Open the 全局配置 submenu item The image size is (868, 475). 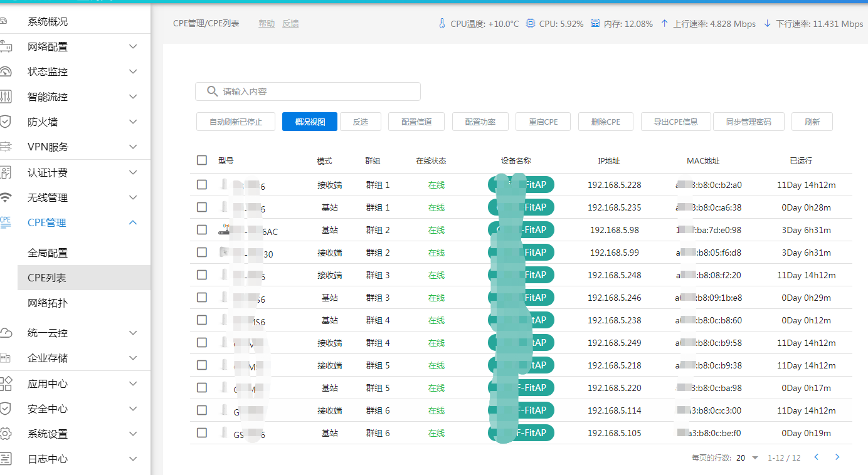pyautogui.click(x=48, y=253)
